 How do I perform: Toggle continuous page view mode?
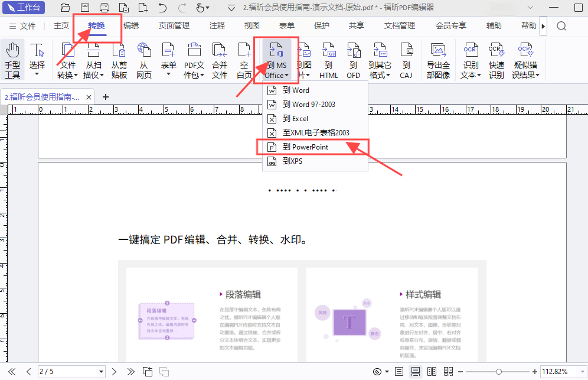(416, 372)
